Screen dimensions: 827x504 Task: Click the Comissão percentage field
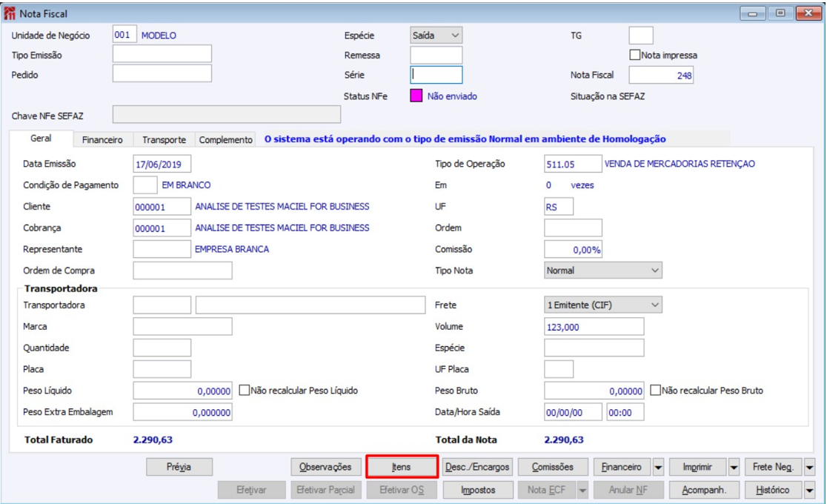573,249
